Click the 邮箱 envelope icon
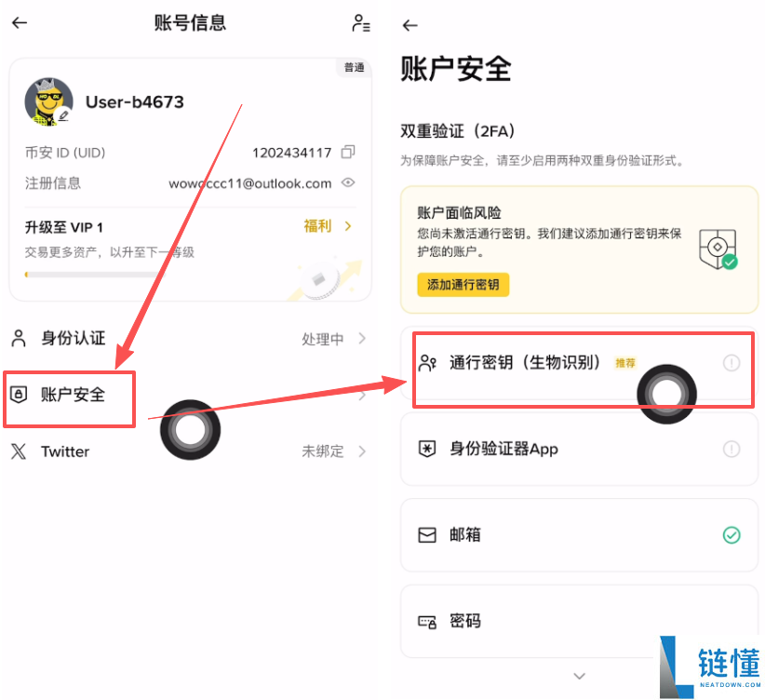Screen dimensions: 765x700 (x=427, y=535)
